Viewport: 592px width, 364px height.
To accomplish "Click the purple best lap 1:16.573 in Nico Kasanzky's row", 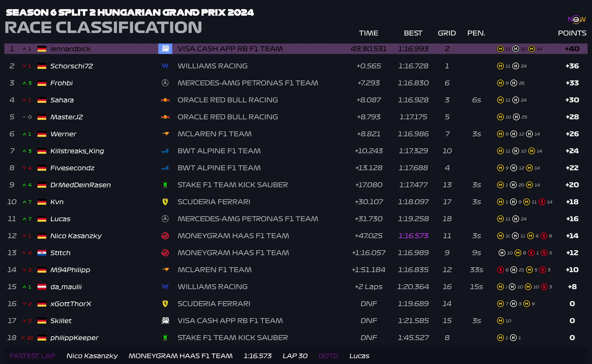I will click(x=413, y=236).
